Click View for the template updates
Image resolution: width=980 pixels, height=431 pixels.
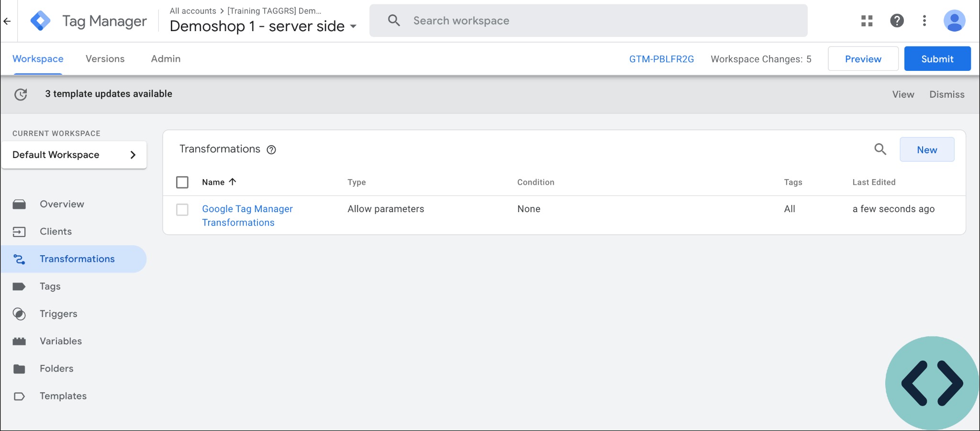click(903, 94)
